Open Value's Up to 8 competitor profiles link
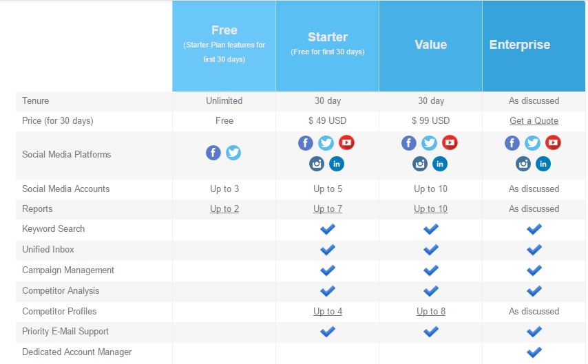Viewport: 588px width, 364px height. pyautogui.click(x=431, y=311)
